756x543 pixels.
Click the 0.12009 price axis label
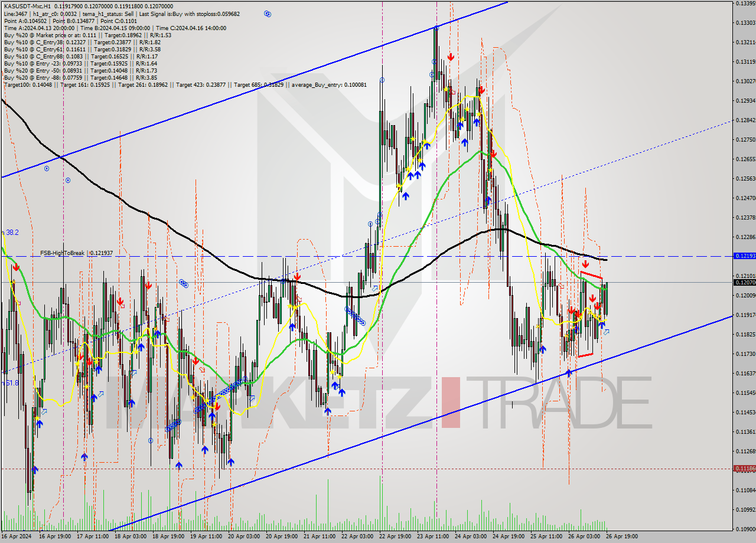[745, 296]
